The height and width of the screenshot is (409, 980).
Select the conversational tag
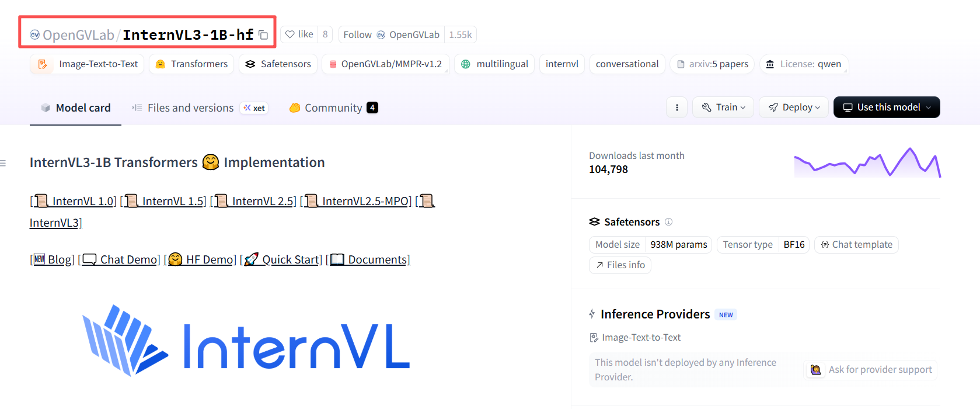pos(627,64)
